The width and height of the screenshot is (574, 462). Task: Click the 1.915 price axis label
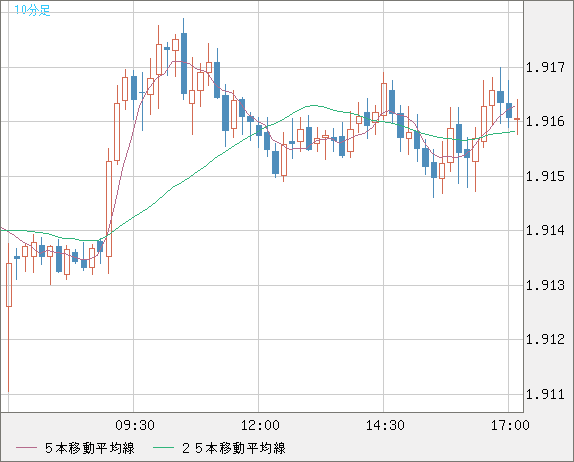pyautogui.click(x=545, y=176)
